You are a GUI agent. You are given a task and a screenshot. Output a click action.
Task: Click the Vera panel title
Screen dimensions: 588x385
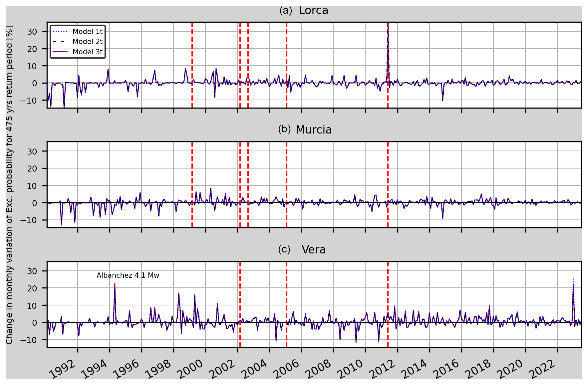[x=313, y=250]
